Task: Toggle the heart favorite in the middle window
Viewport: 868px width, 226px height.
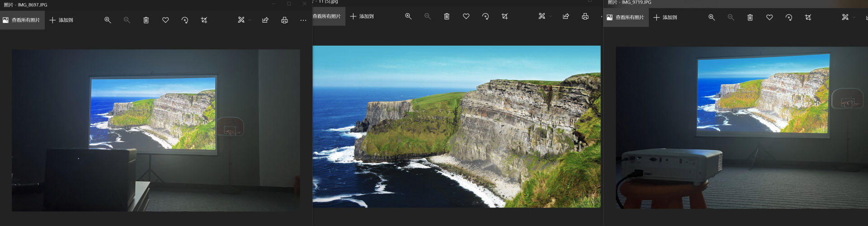Action: pos(466,16)
